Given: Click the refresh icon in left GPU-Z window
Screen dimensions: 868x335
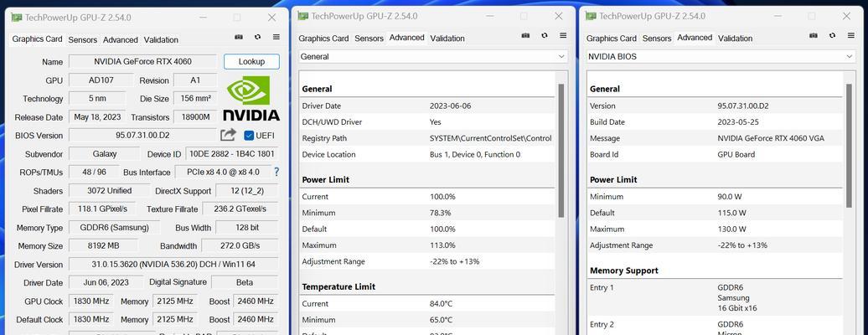Looking at the screenshot, I should 257,37.
